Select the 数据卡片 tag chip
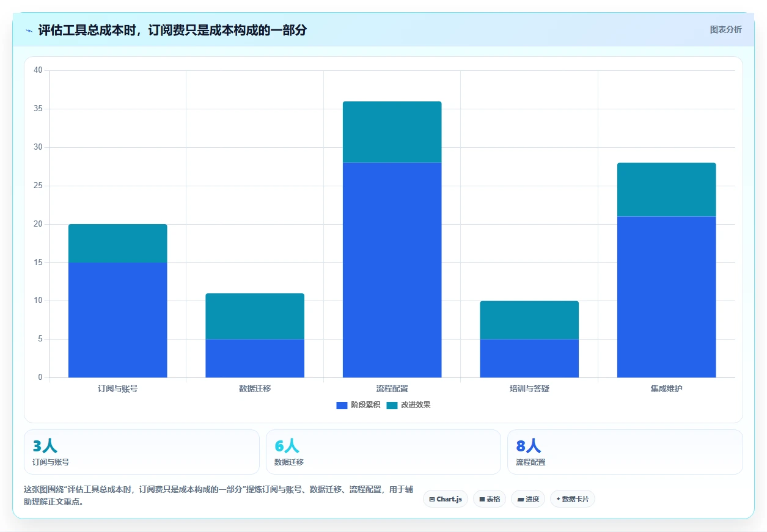The width and height of the screenshot is (767, 532). click(573, 499)
